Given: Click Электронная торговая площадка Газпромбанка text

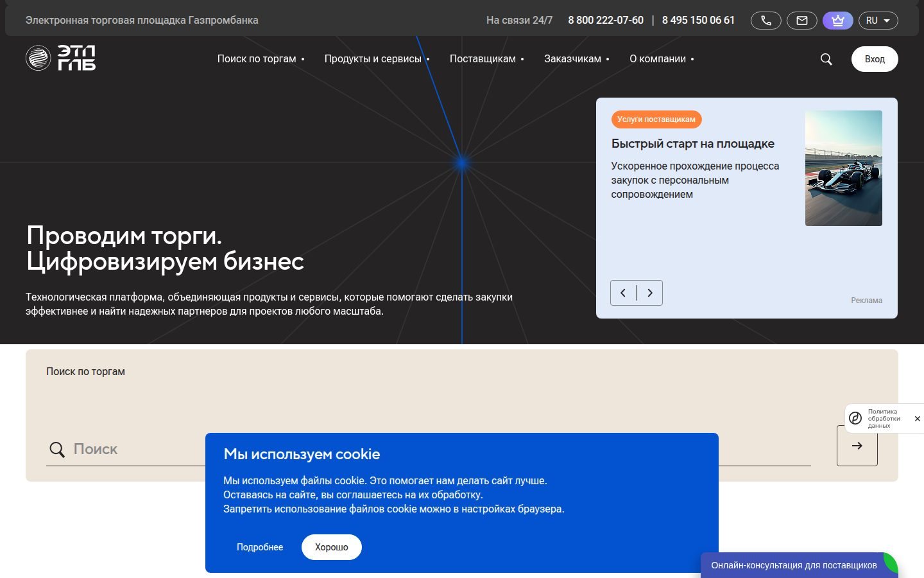Looking at the screenshot, I should coord(142,21).
